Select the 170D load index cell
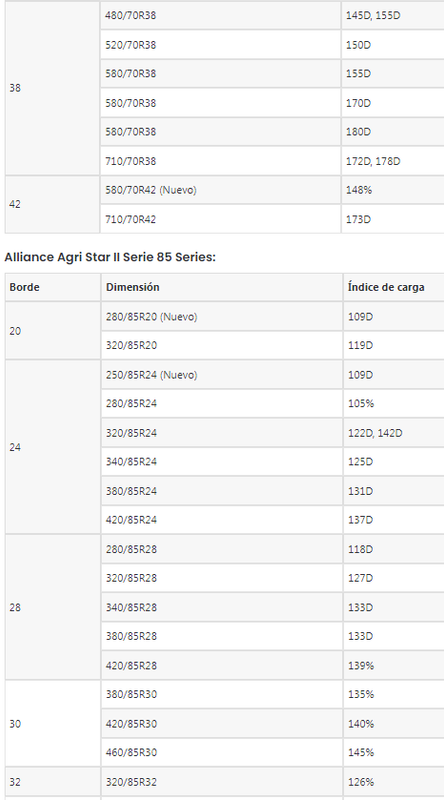Image resolution: width=444 pixels, height=800 pixels. (393, 103)
